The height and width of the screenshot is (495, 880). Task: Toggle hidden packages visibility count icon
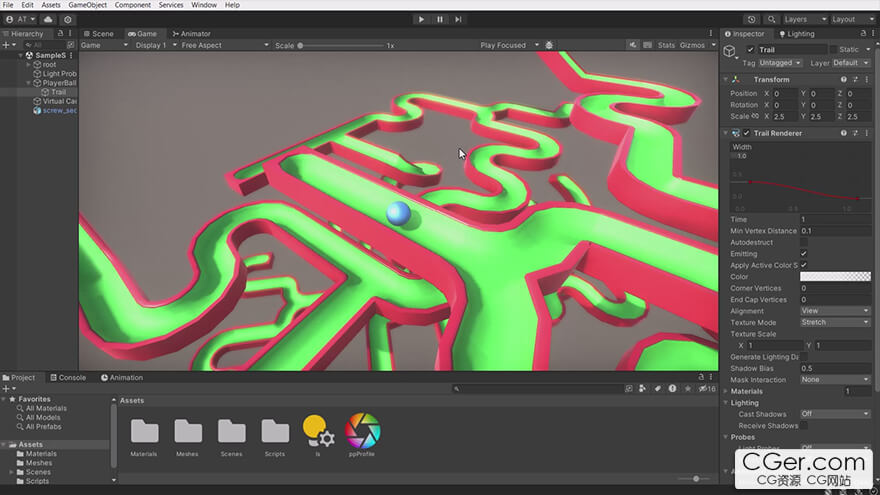(707, 388)
